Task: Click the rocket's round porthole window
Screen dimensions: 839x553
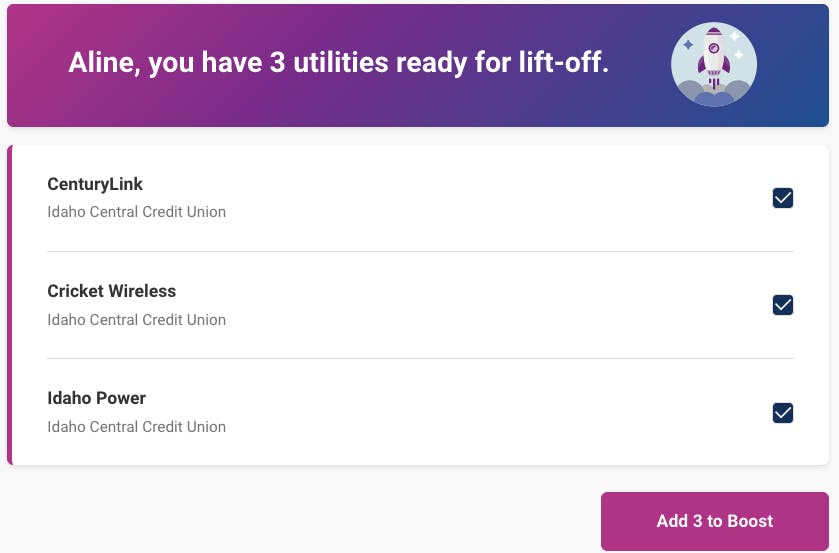Action: pos(713,47)
